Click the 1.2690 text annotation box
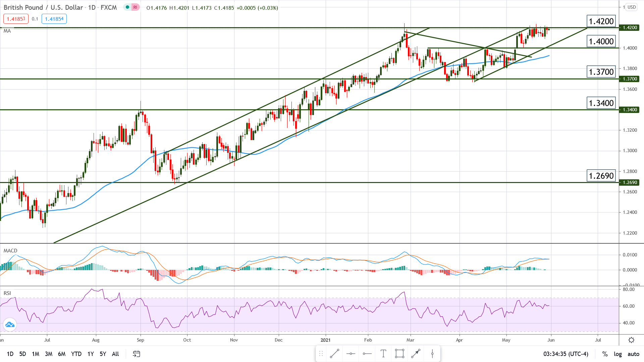 point(601,176)
